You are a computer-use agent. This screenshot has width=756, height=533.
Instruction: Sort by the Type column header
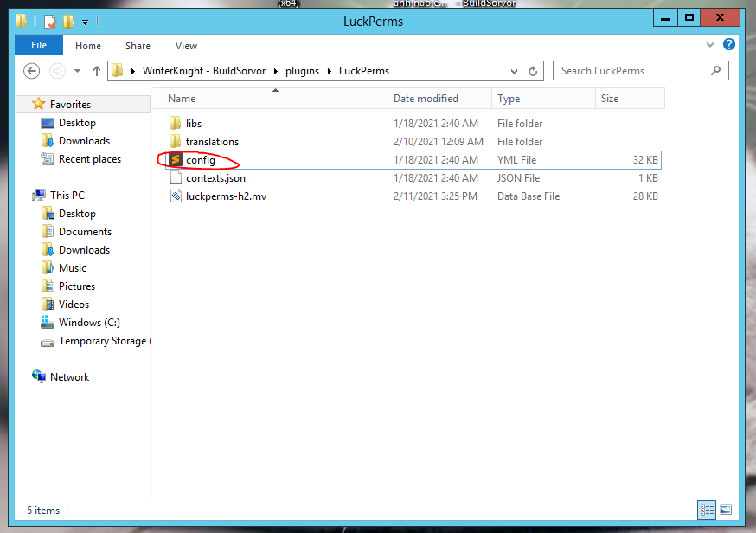[543, 99]
